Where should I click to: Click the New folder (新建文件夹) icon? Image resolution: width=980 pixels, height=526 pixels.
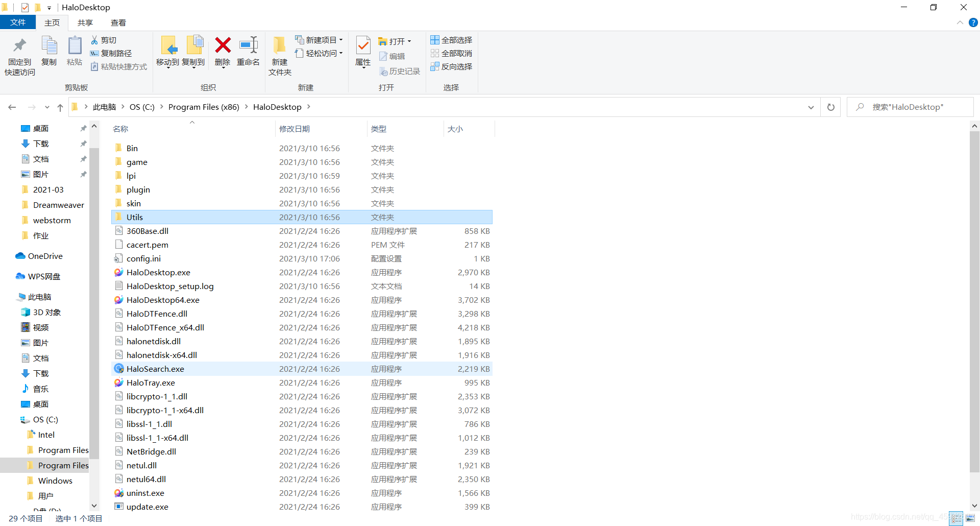point(279,45)
